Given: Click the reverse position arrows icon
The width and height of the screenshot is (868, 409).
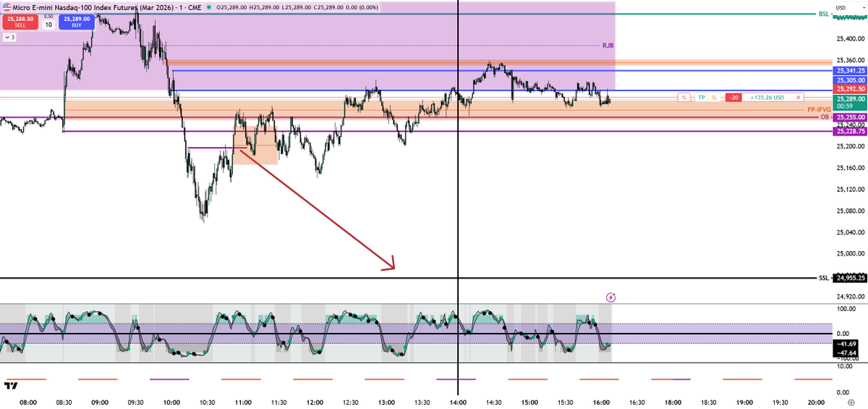Looking at the screenshot, I should (x=684, y=97).
